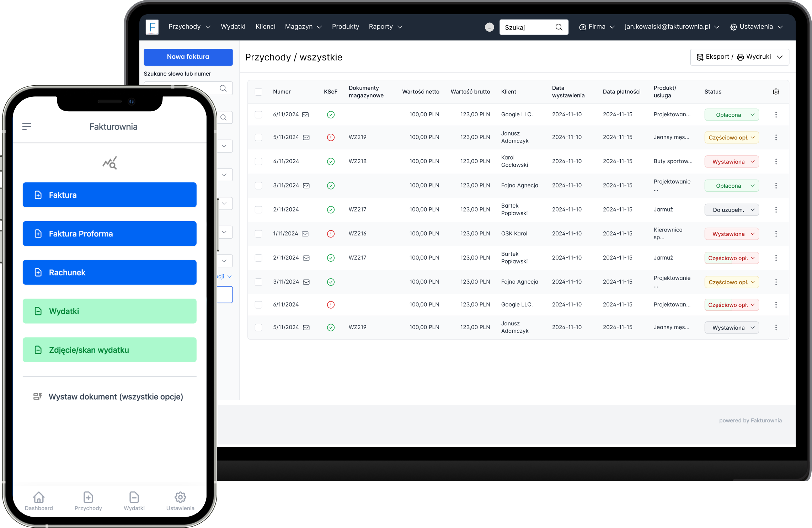
Task: Tap the Dashboard home icon in mobile navbar
Action: 39,497
